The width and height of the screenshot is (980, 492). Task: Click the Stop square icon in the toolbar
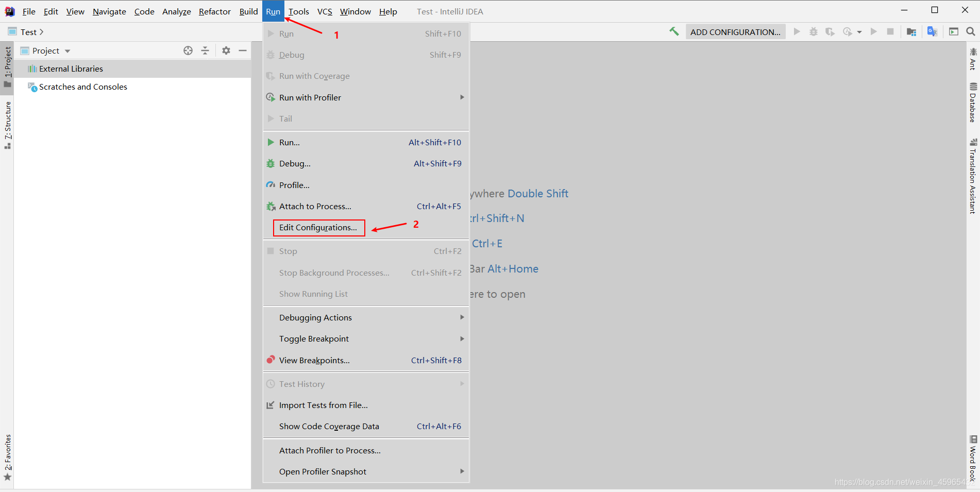pyautogui.click(x=890, y=31)
